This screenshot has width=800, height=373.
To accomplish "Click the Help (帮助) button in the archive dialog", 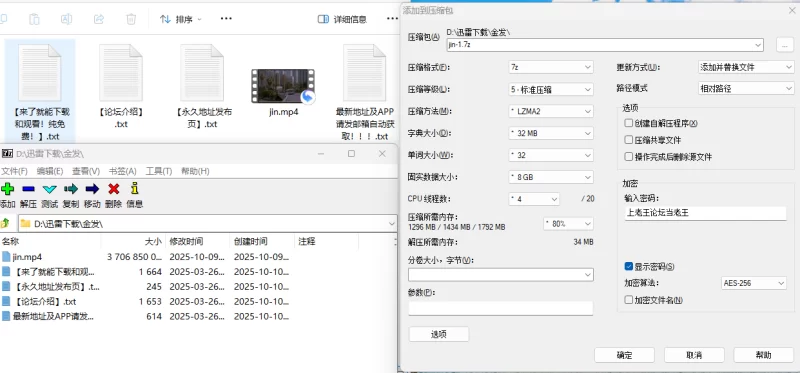I will (x=764, y=355).
